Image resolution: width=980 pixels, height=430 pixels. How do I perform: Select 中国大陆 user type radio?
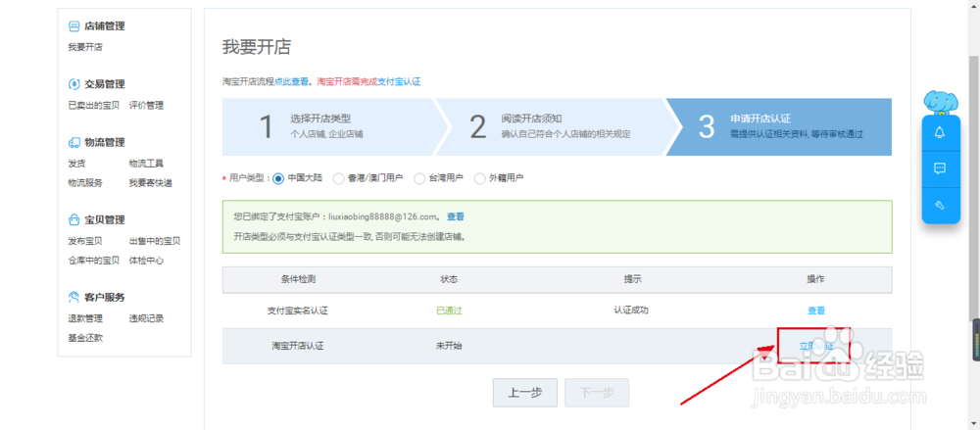coord(278,178)
